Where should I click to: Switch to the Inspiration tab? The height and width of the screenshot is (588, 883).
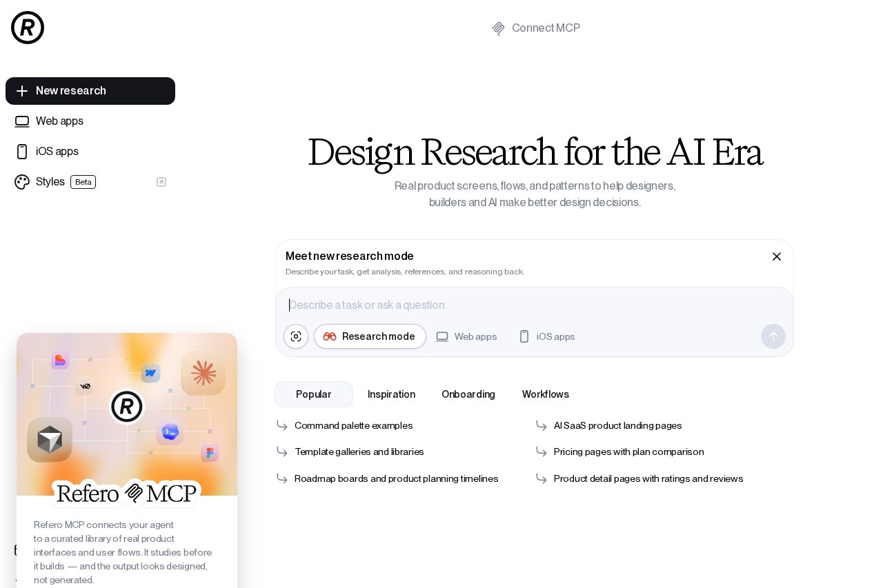[x=391, y=394]
